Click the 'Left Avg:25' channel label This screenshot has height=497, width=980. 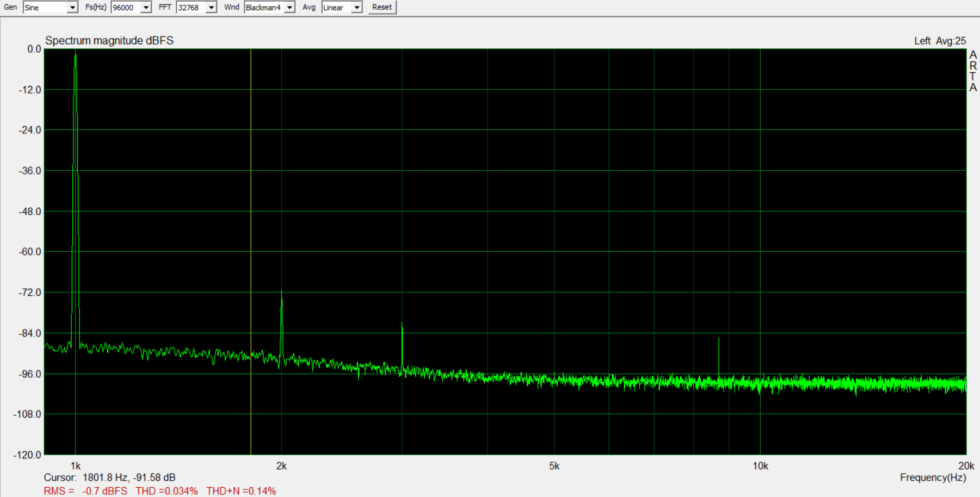(940, 41)
